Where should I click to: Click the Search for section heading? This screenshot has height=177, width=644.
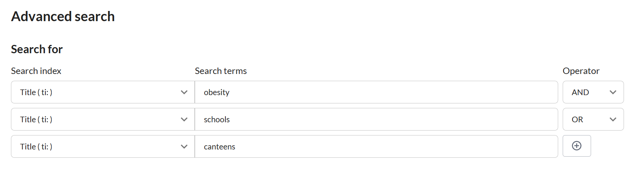pos(37,49)
